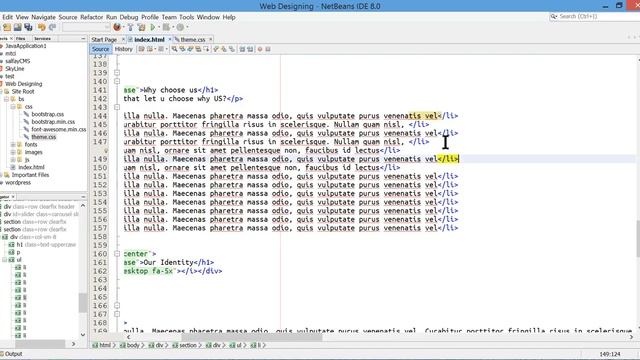
Task: Click the Shift Line Left icon
Action: 242,49
